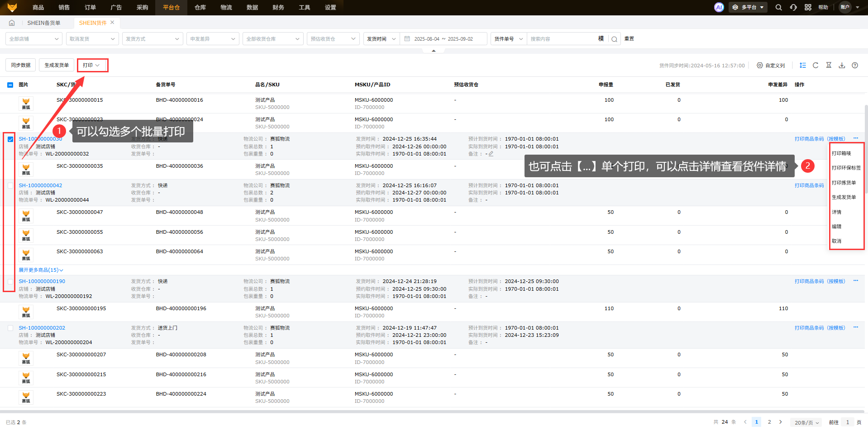Open the AI assistant icon
This screenshot has width=868, height=430.
tap(719, 7)
